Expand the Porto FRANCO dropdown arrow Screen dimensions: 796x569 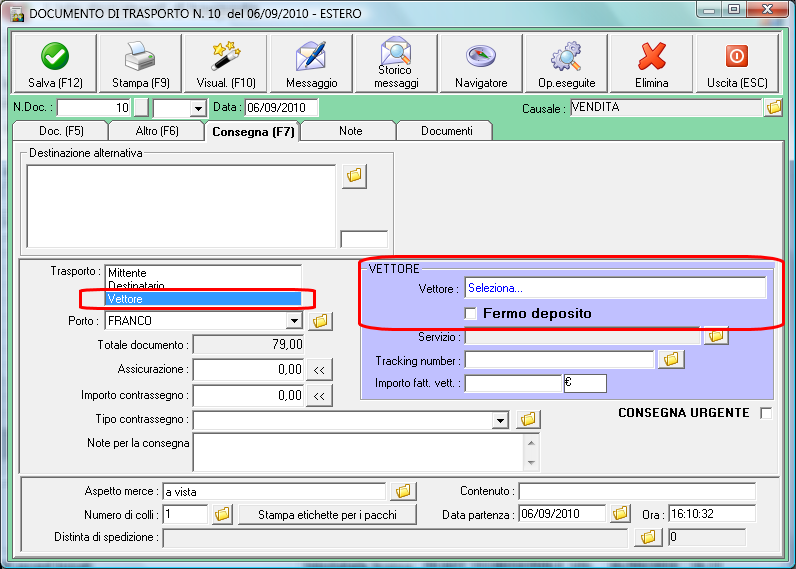294,321
